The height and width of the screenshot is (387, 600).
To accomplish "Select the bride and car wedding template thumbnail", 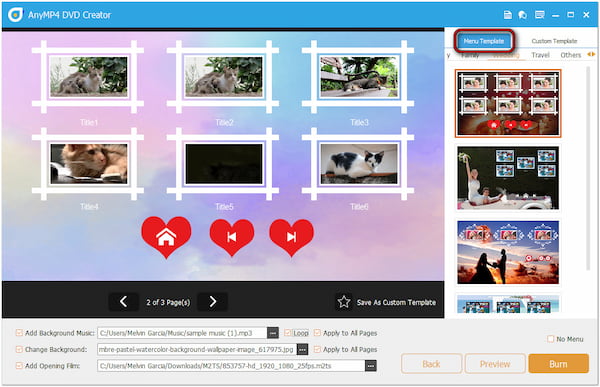I will click(508, 178).
